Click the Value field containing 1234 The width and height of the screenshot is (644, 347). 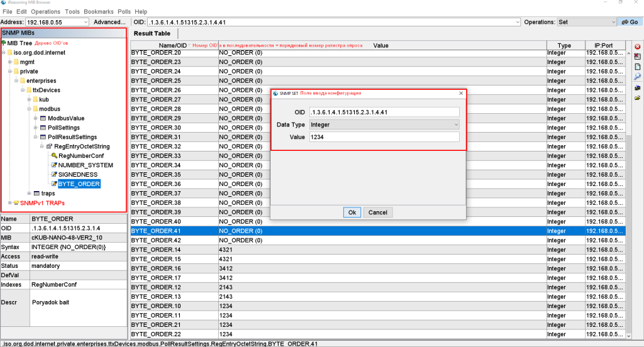coord(384,137)
